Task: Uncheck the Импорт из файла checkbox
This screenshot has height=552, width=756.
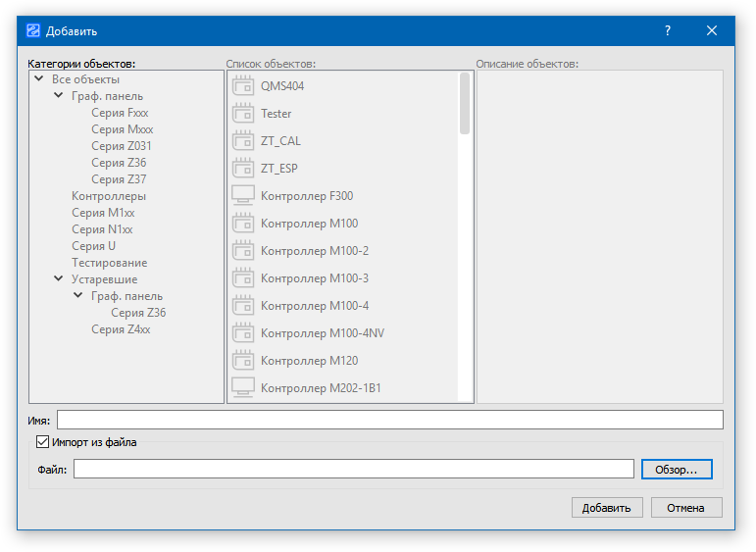Action: (x=42, y=442)
